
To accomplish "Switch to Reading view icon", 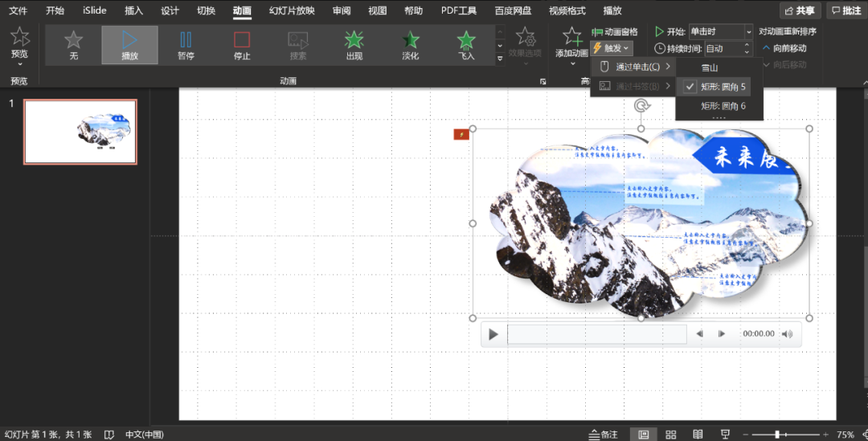I will [x=698, y=435].
